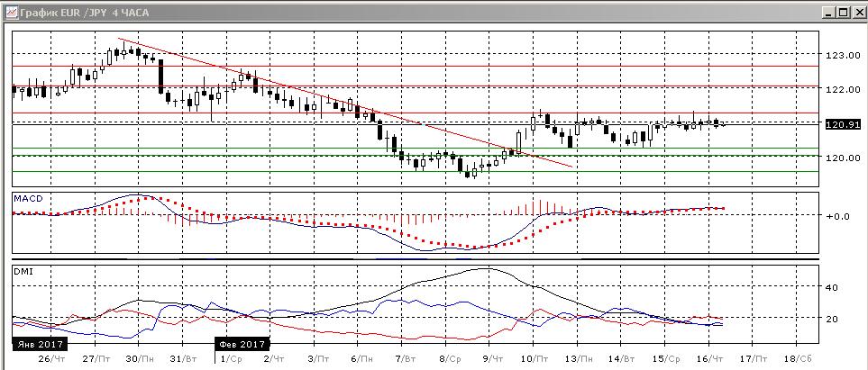
Task: Click the chart icon in the title bar
Action: [x=11, y=12]
